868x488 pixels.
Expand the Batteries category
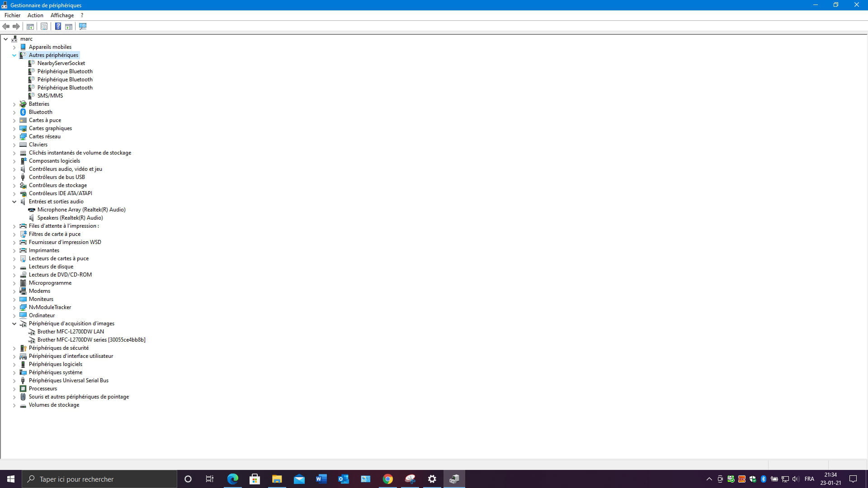point(14,104)
